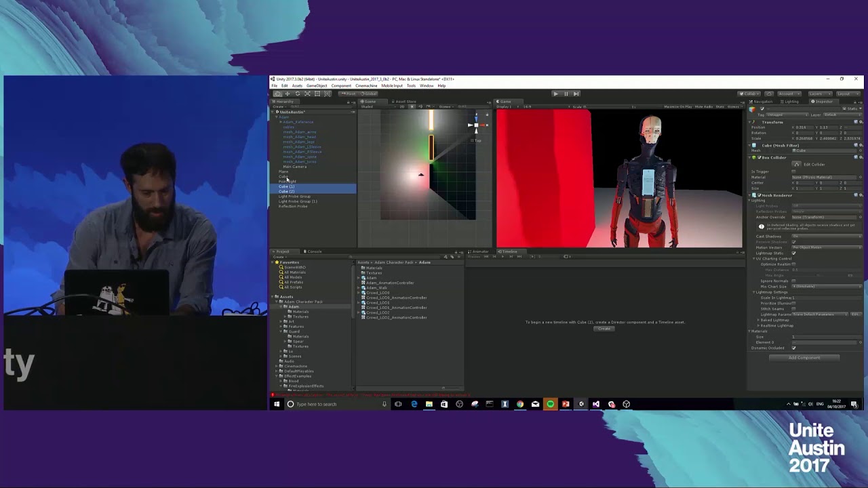Screen dimensions: 868x488
Task: Open the GameObject menu
Action: coord(317,85)
